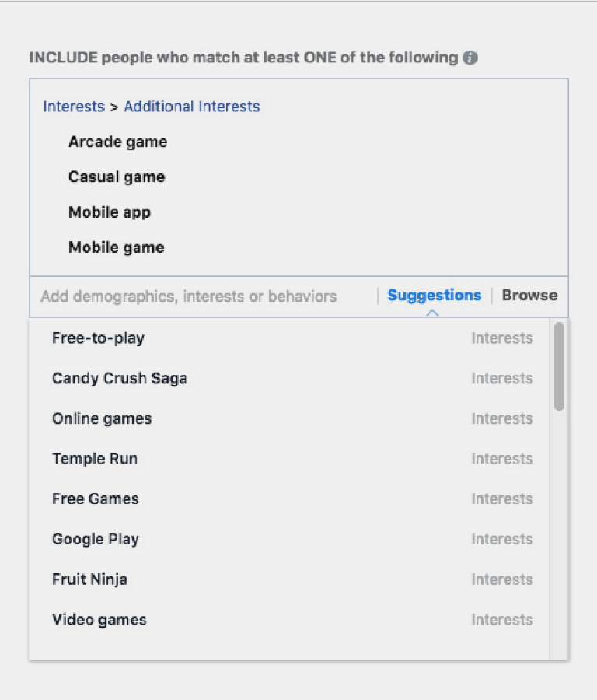Screen dimensions: 597x700
Task: Open the Interests breadcrumb link
Action: pos(74,107)
